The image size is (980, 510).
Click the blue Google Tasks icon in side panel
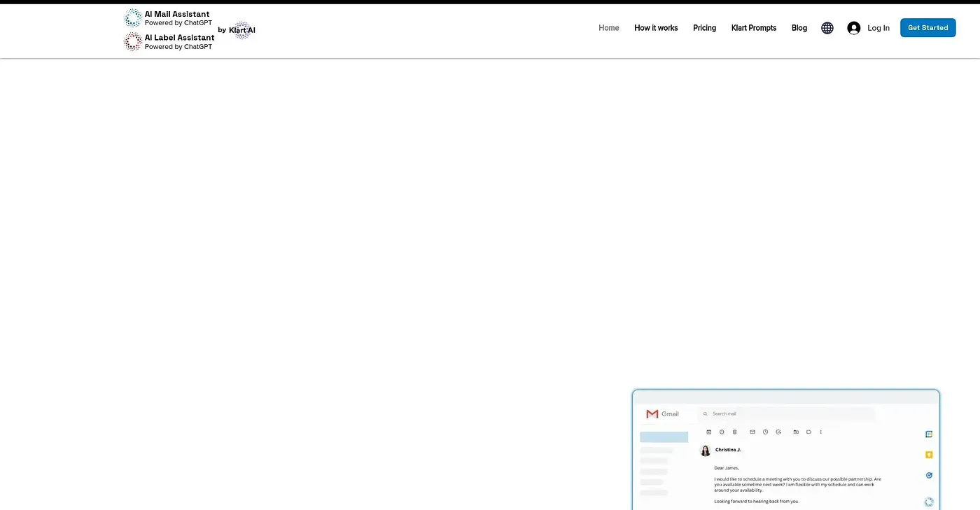(929, 475)
